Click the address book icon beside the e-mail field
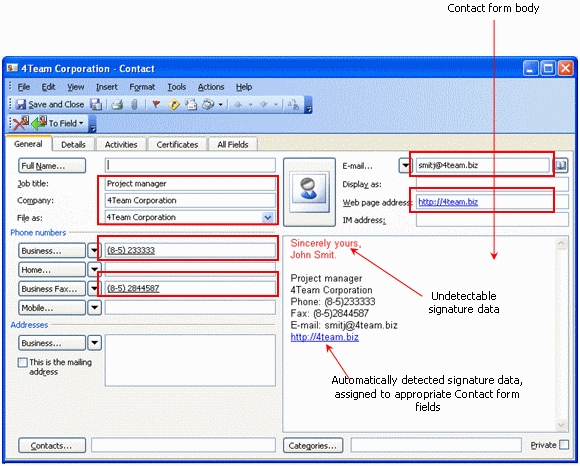Image resolution: width=580 pixels, height=466 pixels. 561,165
